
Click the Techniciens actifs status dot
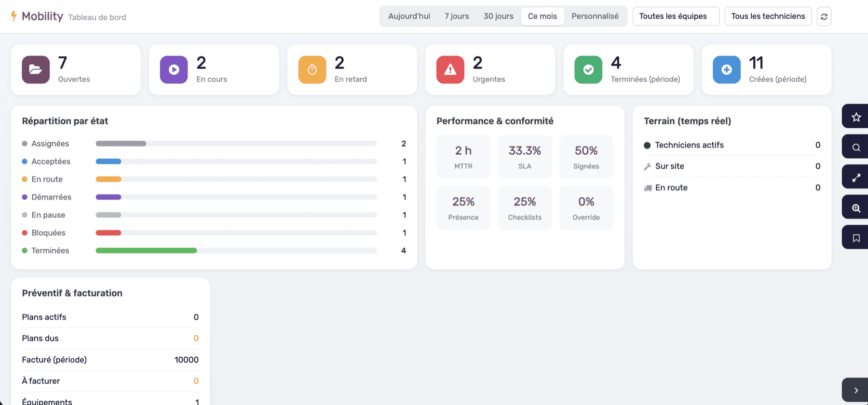[x=647, y=145]
